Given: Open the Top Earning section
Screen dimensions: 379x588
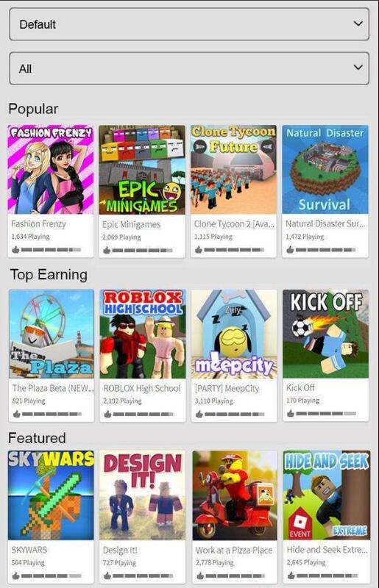Looking at the screenshot, I should click(49, 274).
